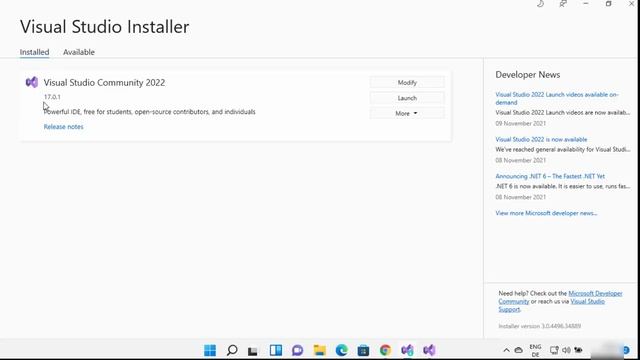Check the battery tray icon

coord(578,350)
